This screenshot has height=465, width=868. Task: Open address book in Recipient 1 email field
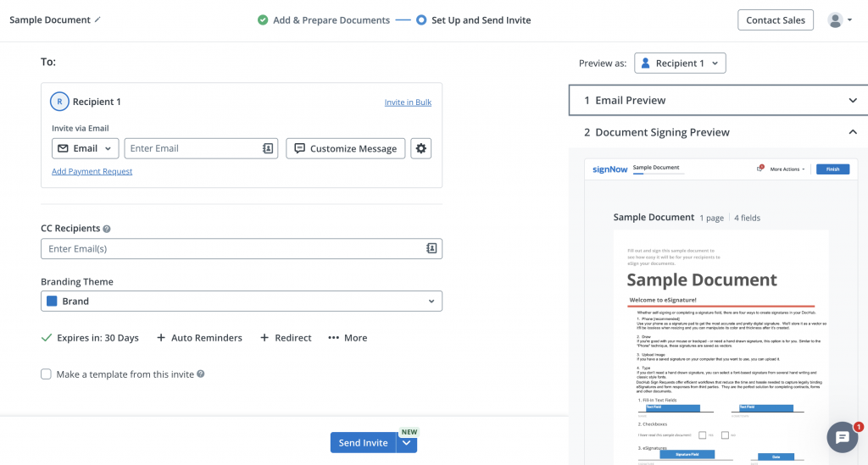click(x=268, y=148)
